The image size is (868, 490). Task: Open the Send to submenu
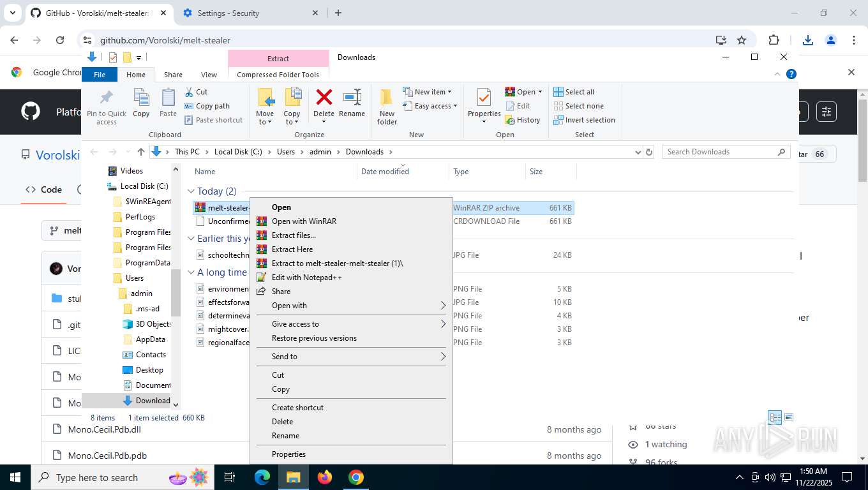[351, 357]
